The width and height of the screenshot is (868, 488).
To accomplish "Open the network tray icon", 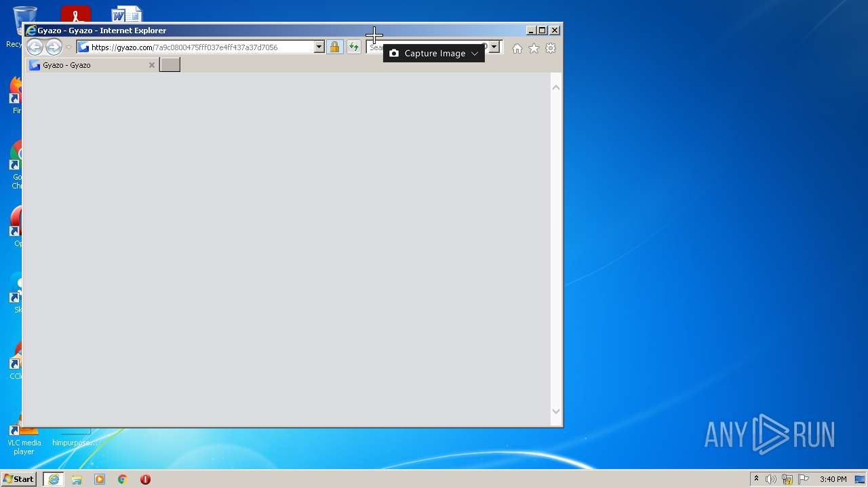I will [787, 479].
